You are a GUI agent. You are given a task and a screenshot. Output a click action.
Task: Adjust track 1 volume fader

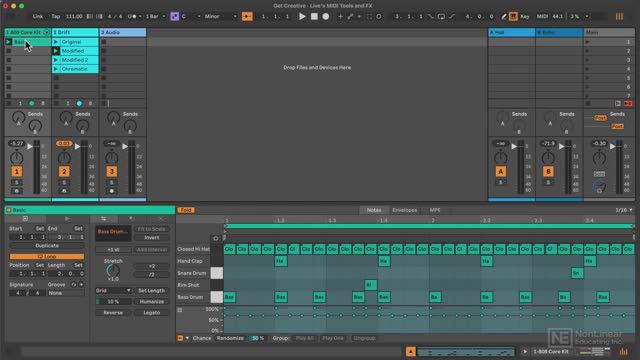coord(30,146)
